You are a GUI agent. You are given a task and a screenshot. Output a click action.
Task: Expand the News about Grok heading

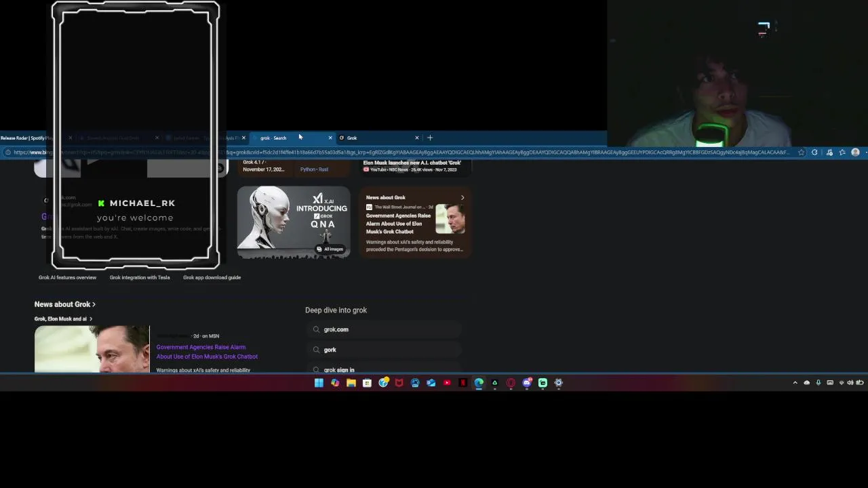[65, 304]
